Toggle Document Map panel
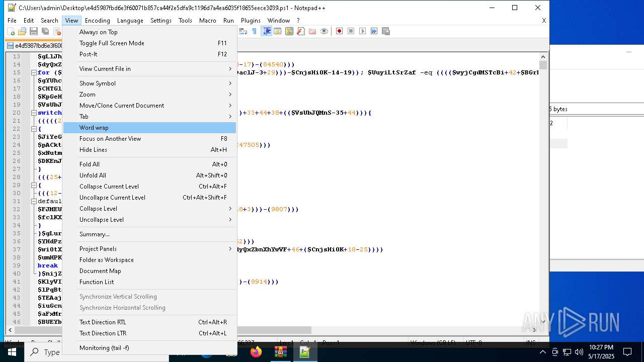This screenshot has height=362, width=644. pos(149,271)
